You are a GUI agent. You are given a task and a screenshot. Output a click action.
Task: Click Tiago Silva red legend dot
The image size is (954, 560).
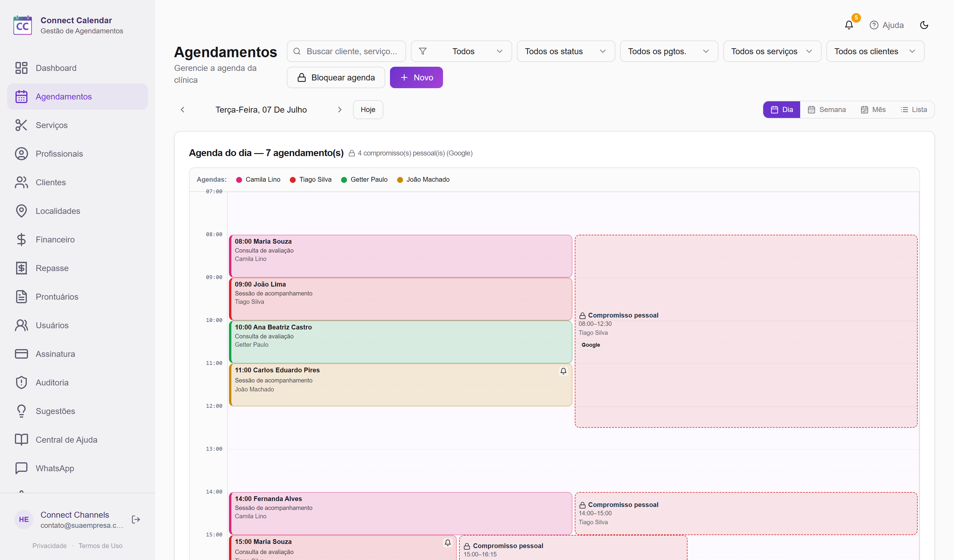(x=293, y=180)
